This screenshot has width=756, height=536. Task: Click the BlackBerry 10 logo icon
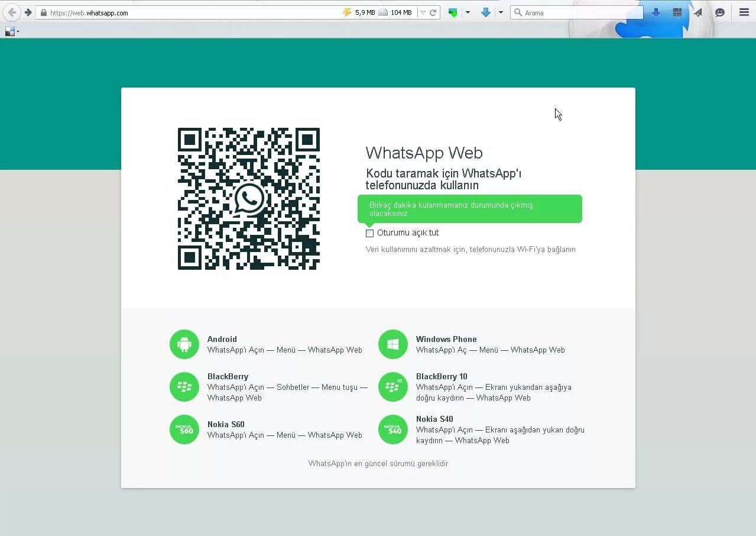coord(393,387)
